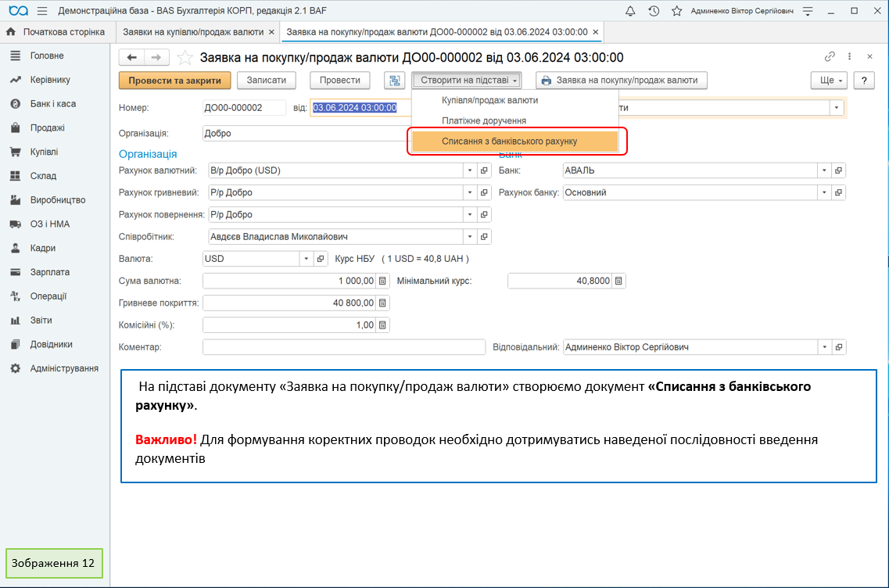Viewport: 889px width, 588px height.
Task: Open the history clock icon
Action: (x=654, y=11)
